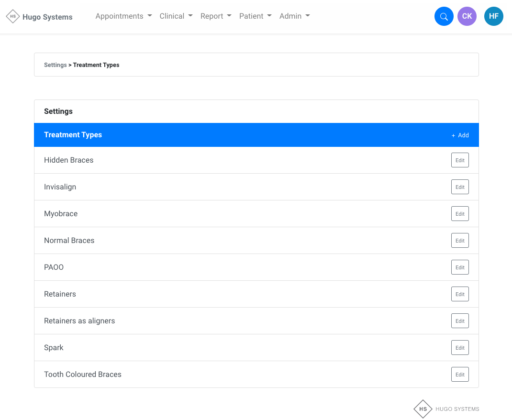Open the Patient menu

[x=255, y=16]
